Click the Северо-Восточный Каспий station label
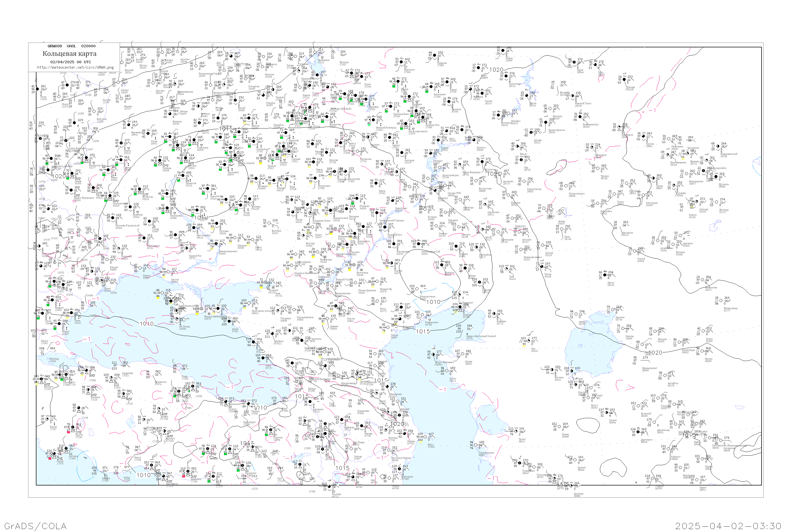This screenshot has height=532, width=798. point(481,336)
